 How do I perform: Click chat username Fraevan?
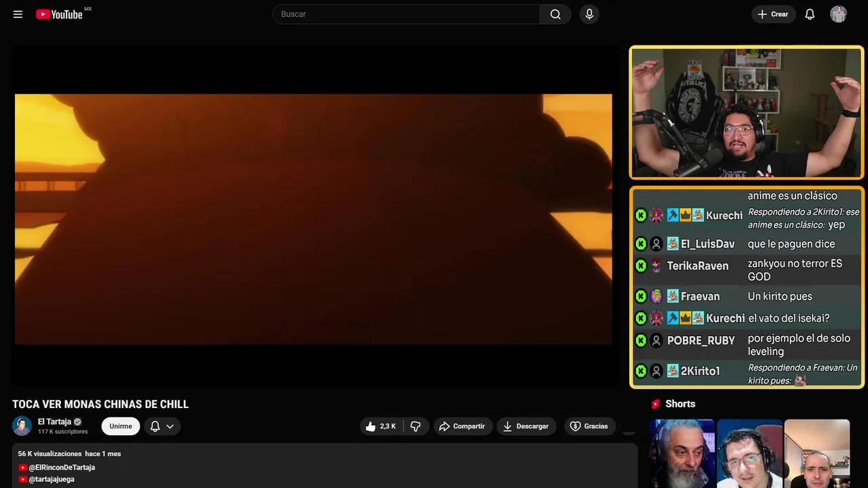click(x=701, y=296)
